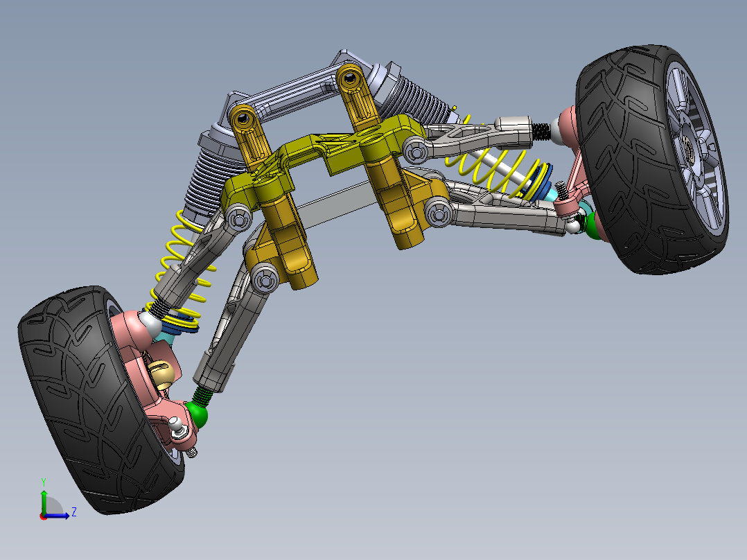This screenshot has height=560, width=747.
Task: Select the cyan bushing near the left hub
Action: 164,338
